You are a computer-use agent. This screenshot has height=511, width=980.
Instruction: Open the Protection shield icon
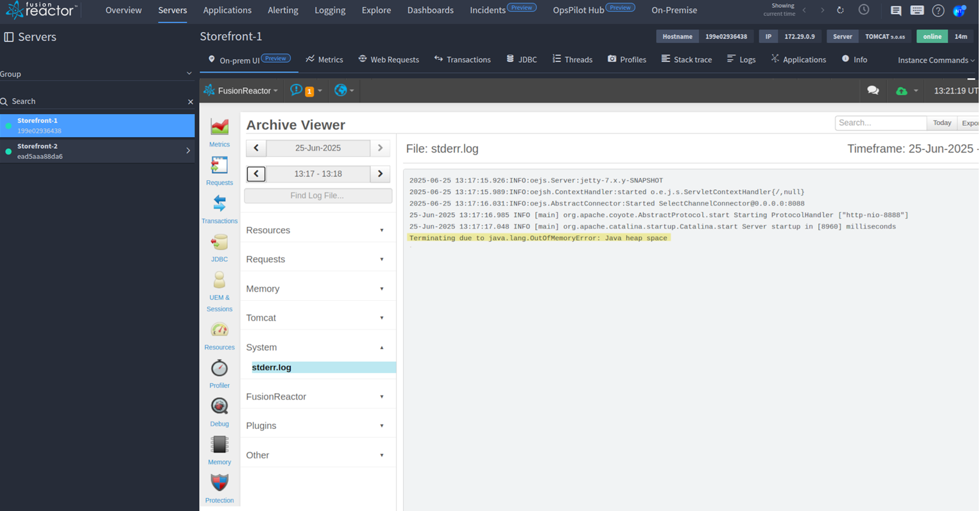(x=219, y=482)
